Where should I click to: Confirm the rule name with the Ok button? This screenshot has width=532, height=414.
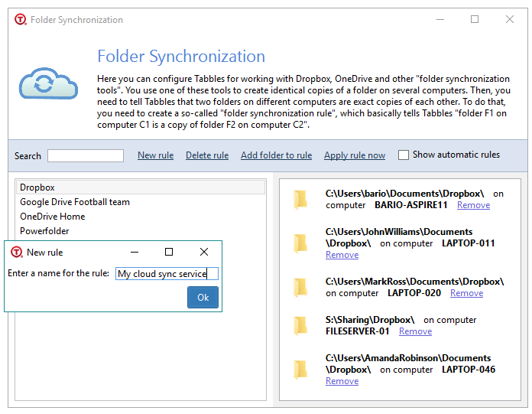tap(203, 297)
